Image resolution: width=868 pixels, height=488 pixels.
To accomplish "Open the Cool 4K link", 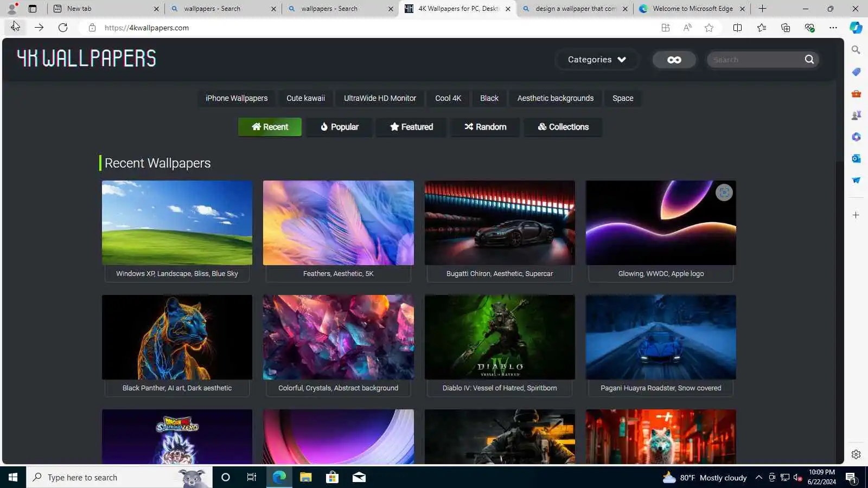I will [448, 98].
